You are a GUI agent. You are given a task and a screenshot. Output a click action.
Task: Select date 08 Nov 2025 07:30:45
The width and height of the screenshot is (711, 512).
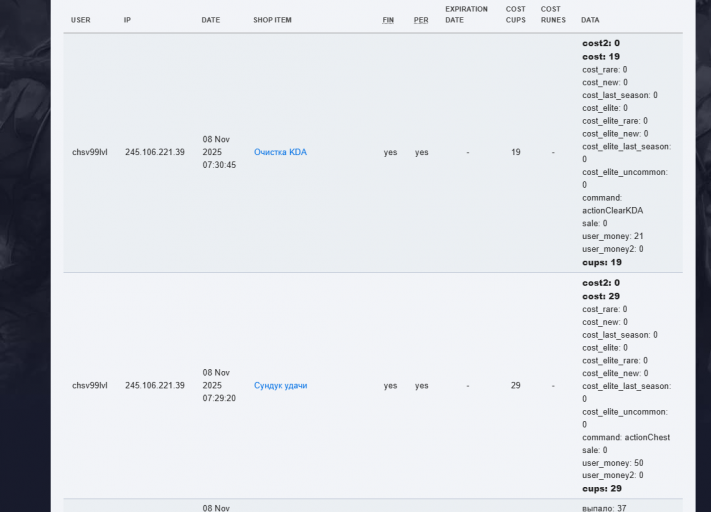pos(219,152)
